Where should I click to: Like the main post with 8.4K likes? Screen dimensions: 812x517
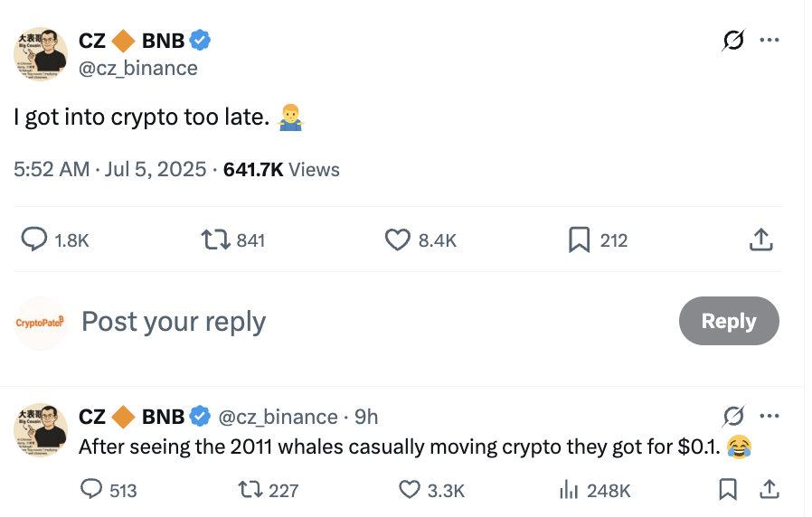point(397,240)
